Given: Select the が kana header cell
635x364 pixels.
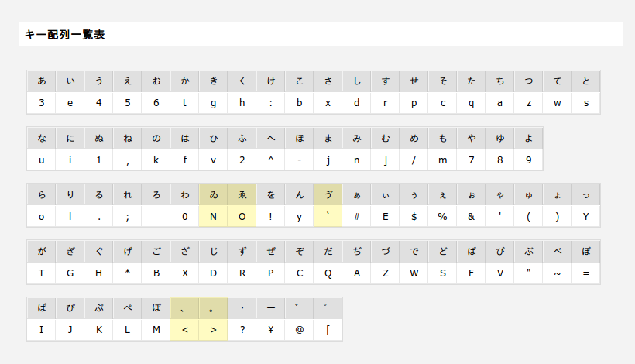Looking at the screenshot, I should 42,252.
